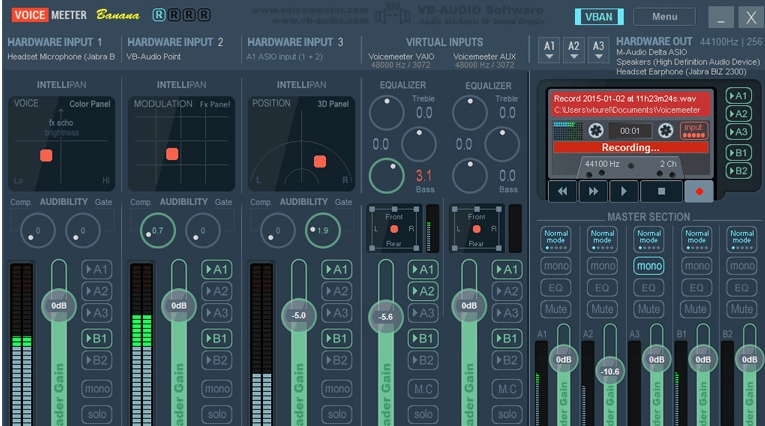Click the red position dot in the 3D Panel
The width and height of the screenshot is (765, 426).
pyautogui.click(x=320, y=160)
